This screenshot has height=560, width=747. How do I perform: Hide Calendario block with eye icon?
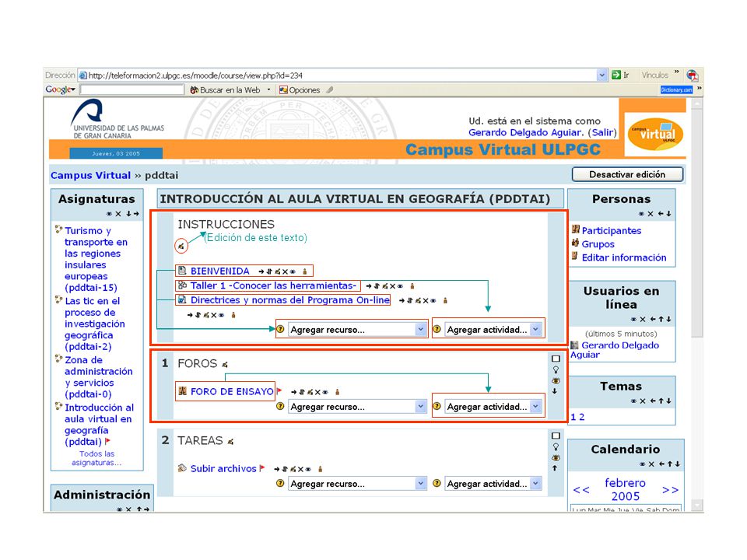pos(643,464)
